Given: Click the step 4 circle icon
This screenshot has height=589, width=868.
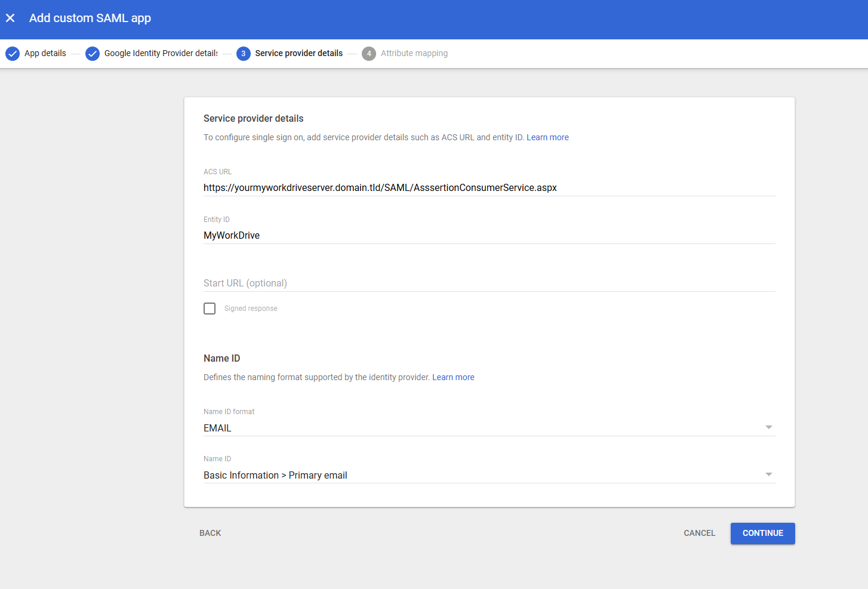Looking at the screenshot, I should [x=369, y=54].
